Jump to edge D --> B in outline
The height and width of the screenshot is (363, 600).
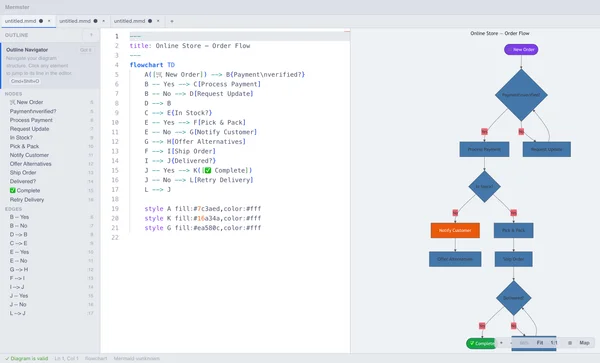(x=51, y=234)
